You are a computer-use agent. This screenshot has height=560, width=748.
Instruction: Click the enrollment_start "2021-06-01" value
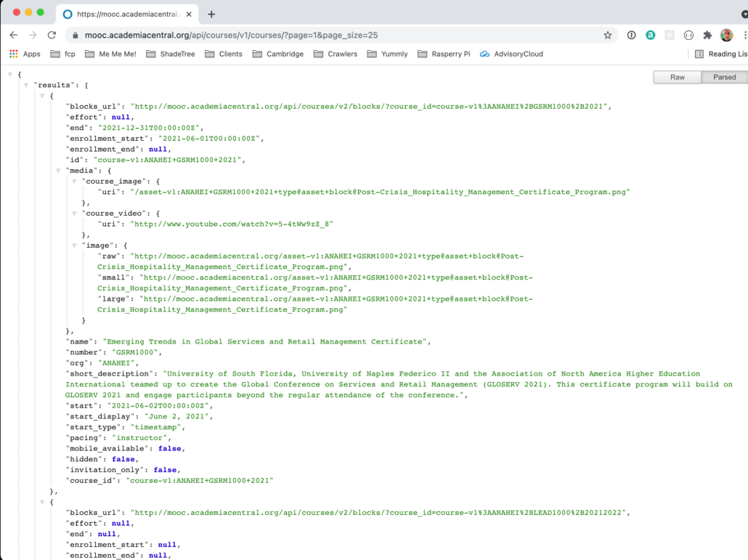[x=210, y=138]
